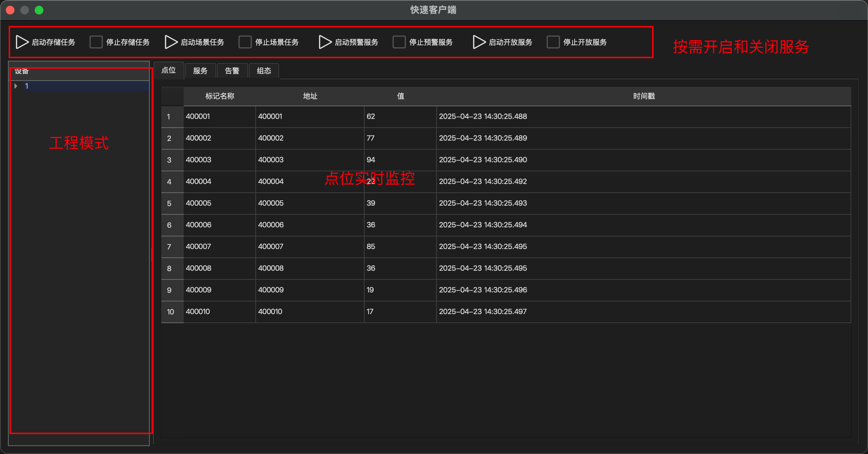Select device 1 in the device tree
The image size is (868, 454).
[27, 86]
